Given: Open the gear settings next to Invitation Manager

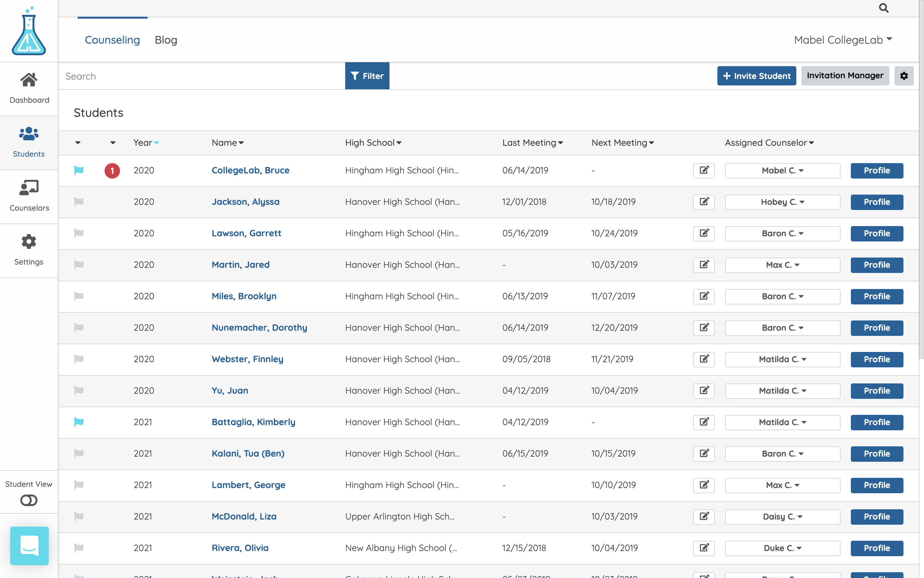Looking at the screenshot, I should (904, 76).
